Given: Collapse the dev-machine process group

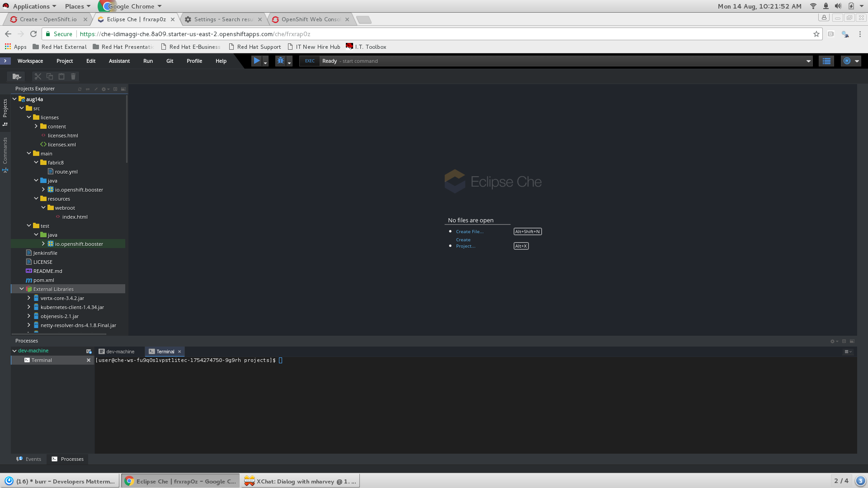Looking at the screenshot, I should pyautogui.click(x=15, y=350).
